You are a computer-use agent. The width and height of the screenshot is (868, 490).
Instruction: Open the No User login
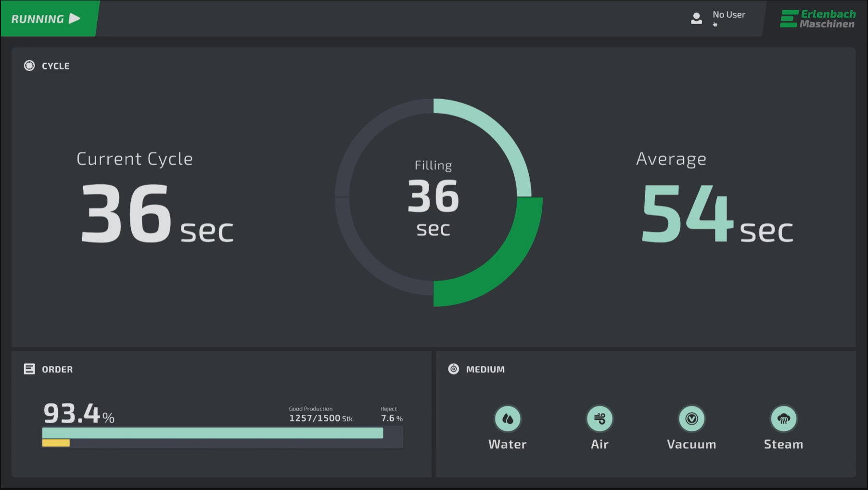click(729, 14)
